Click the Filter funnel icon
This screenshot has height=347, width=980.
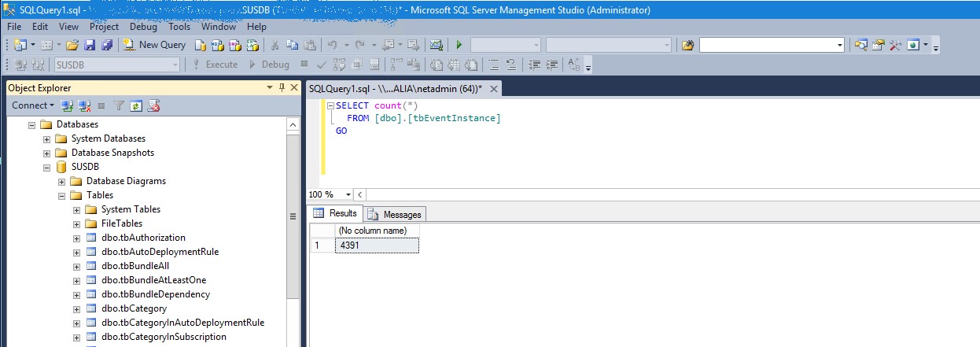pyautogui.click(x=119, y=105)
